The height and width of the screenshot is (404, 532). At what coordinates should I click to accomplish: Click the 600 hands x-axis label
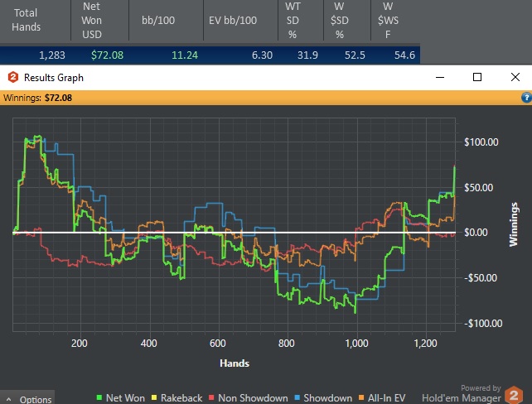[217, 344]
